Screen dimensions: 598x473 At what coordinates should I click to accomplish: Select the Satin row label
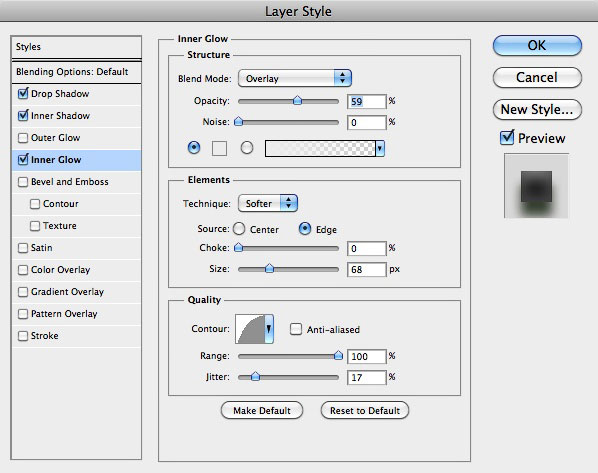point(42,248)
